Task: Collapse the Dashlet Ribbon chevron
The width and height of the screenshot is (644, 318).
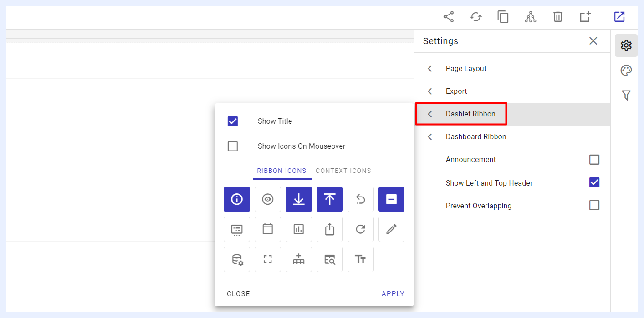Action: [430, 114]
